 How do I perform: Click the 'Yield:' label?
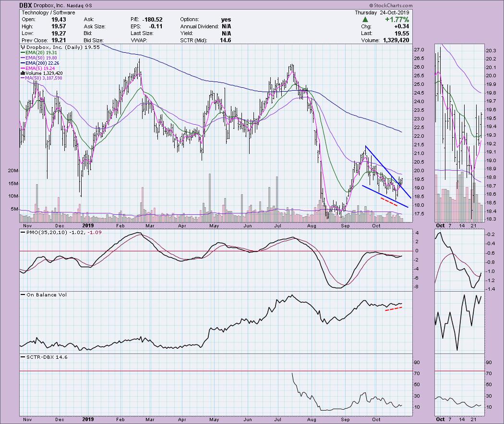(187, 34)
